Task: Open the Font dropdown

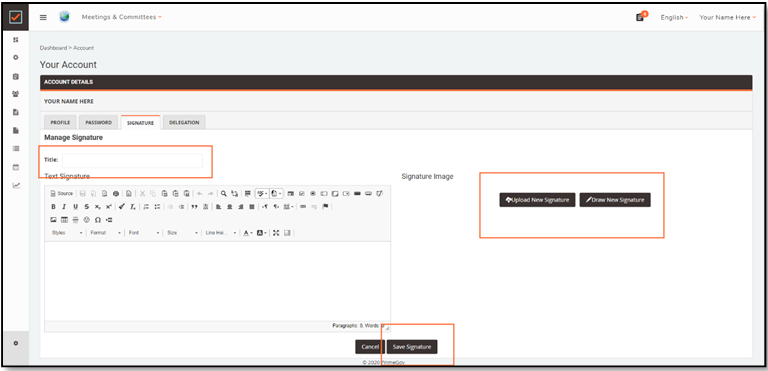Action: click(x=144, y=233)
